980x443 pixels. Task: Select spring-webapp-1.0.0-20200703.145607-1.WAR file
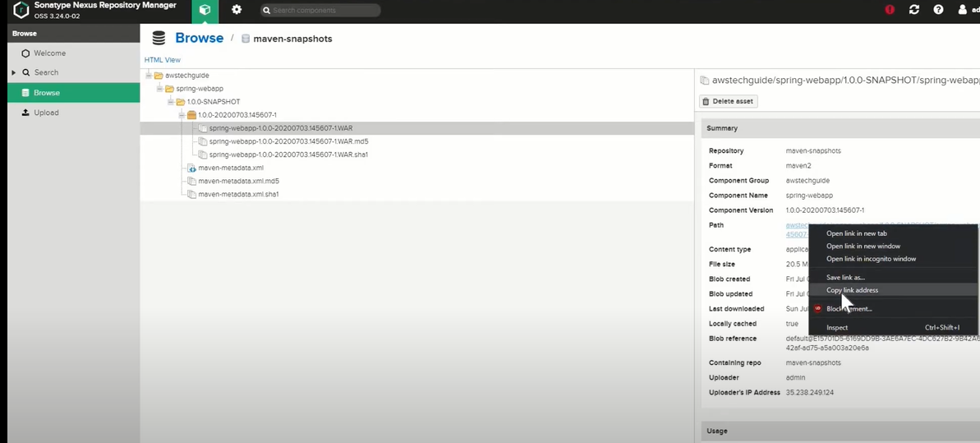tap(281, 128)
